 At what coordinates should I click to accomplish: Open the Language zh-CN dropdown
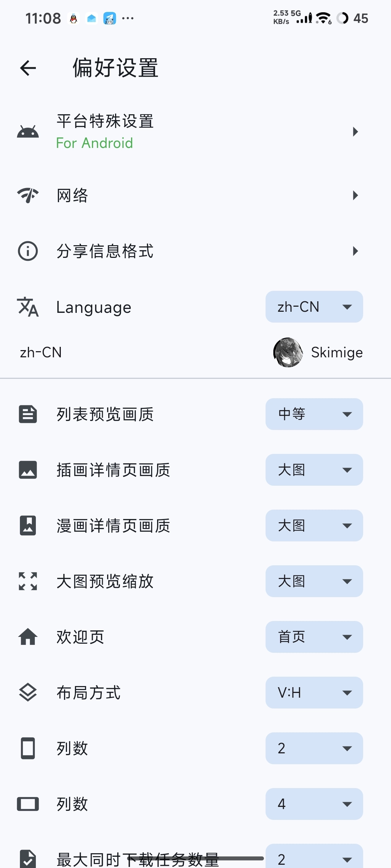(314, 307)
